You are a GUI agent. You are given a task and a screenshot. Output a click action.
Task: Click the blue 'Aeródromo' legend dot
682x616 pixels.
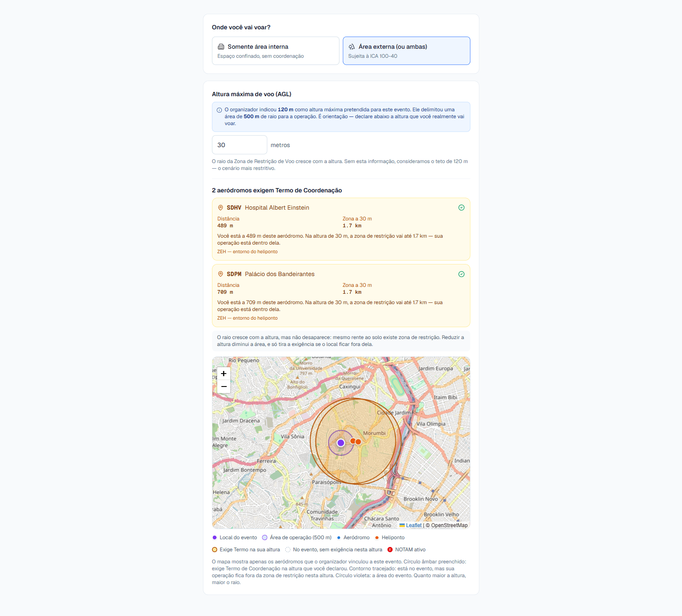339,537
